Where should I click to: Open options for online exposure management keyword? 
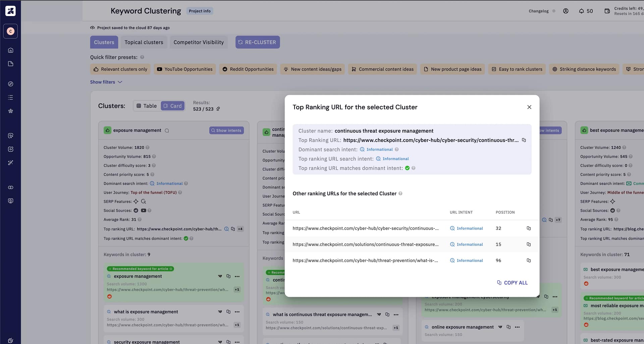517,327
